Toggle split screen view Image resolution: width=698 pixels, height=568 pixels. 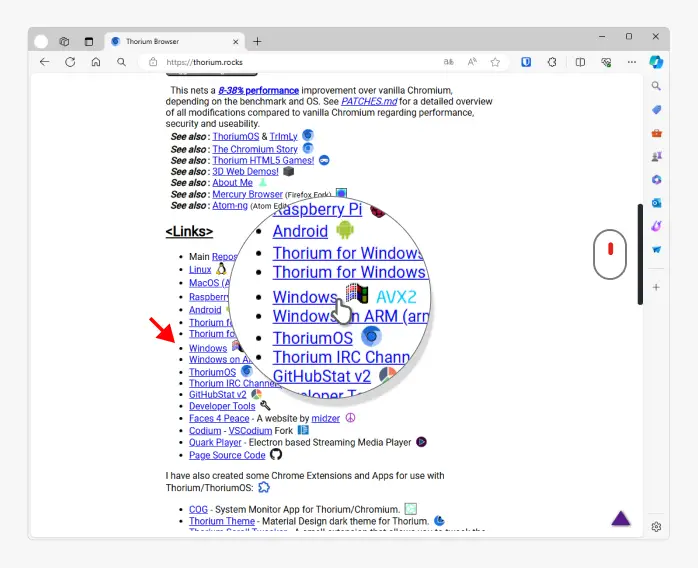pyautogui.click(x=580, y=62)
